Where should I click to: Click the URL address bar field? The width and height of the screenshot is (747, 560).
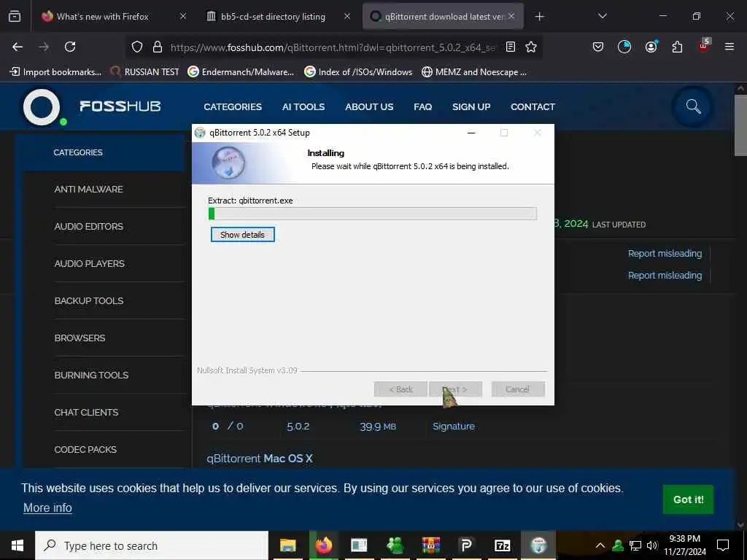(x=333, y=47)
